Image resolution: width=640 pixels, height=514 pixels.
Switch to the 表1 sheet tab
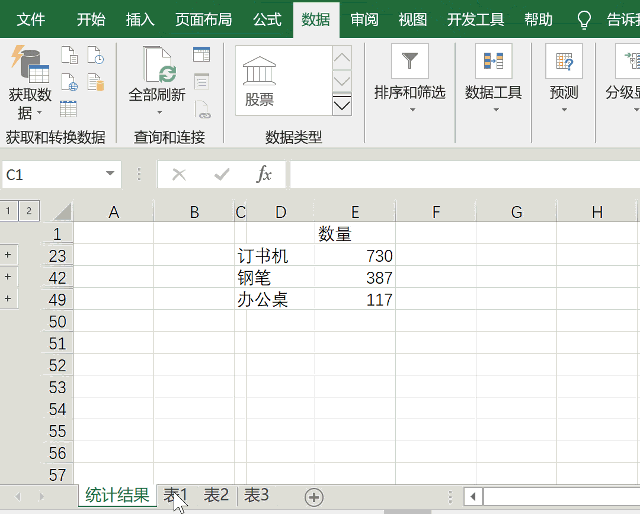175,495
